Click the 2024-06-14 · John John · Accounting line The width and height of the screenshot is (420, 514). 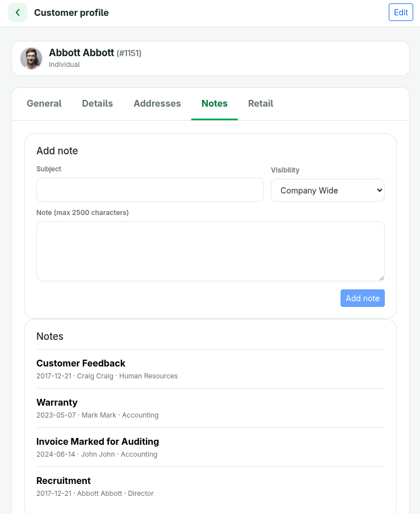[96, 454]
